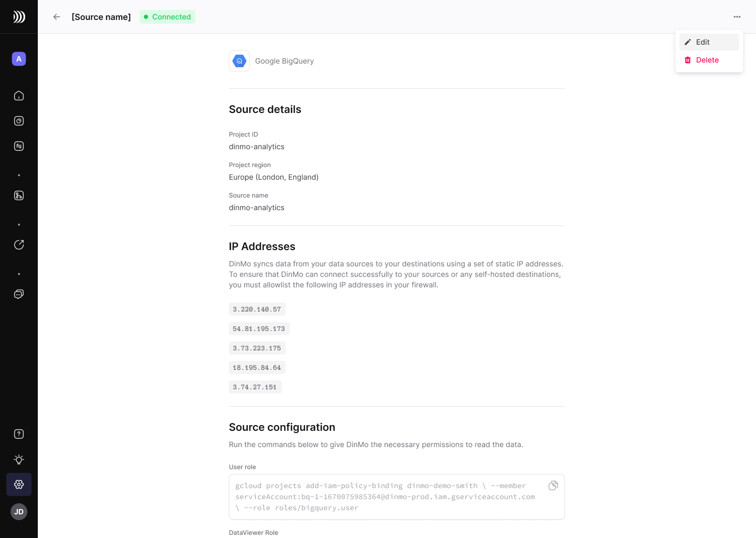
Task: Click the back arrow next to source name
Action: tap(57, 17)
